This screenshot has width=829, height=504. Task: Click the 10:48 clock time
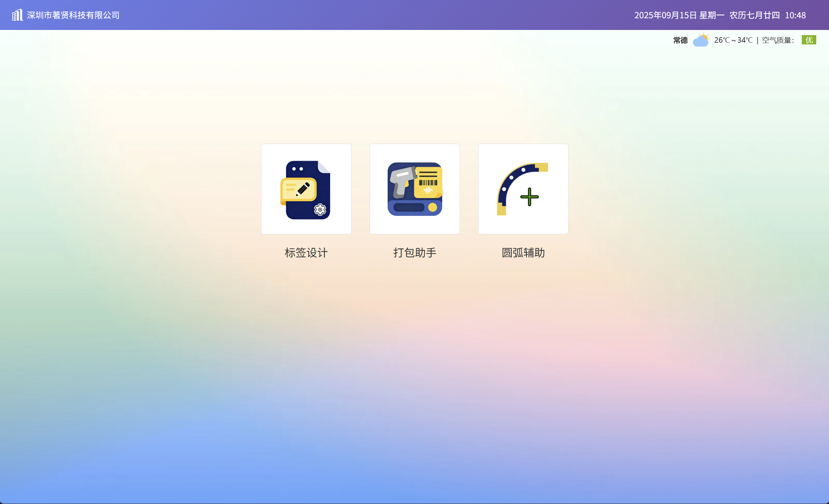click(795, 15)
